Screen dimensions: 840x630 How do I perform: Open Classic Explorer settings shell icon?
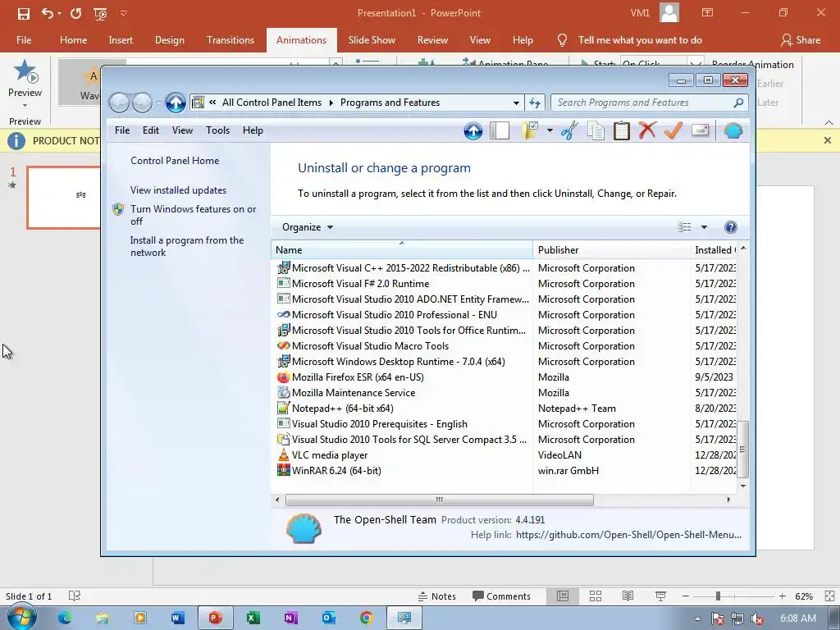[733, 130]
